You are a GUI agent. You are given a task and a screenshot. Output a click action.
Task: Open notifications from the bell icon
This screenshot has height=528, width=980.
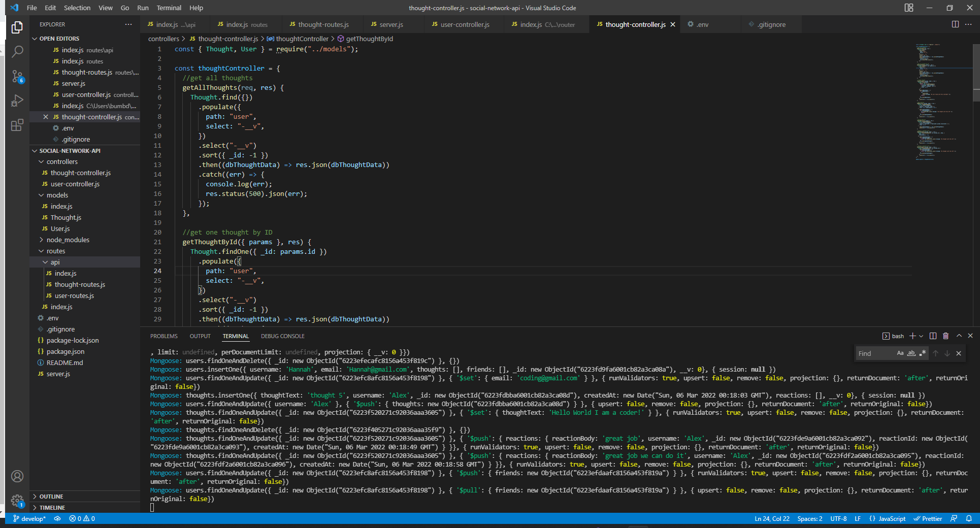point(969,518)
